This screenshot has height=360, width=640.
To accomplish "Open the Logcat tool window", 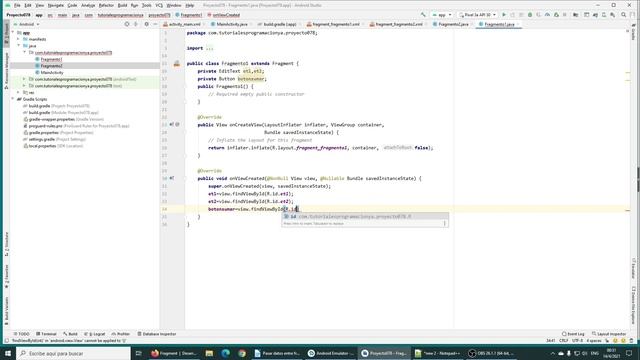I will coord(95,334).
